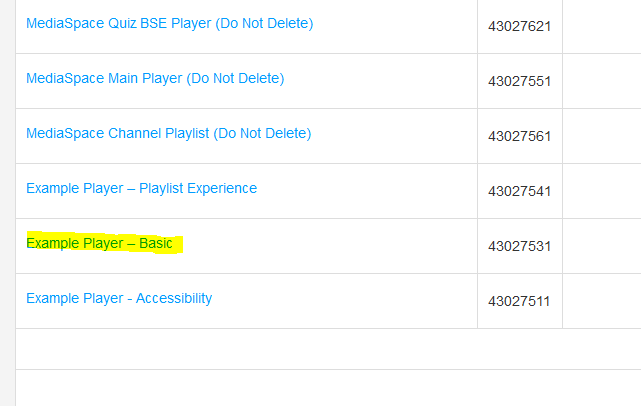The width and height of the screenshot is (641, 406).
Task: Click empty cell right of ID 43027511
Action: 602,301
